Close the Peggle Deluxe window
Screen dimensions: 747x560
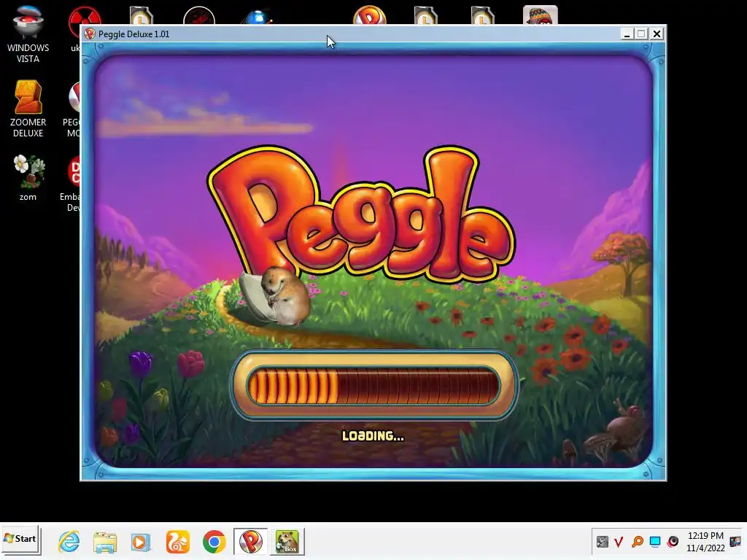(x=657, y=34)
